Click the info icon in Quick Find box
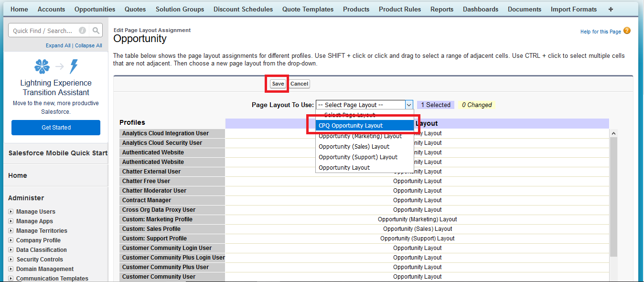644x282 pixels. 82,31
